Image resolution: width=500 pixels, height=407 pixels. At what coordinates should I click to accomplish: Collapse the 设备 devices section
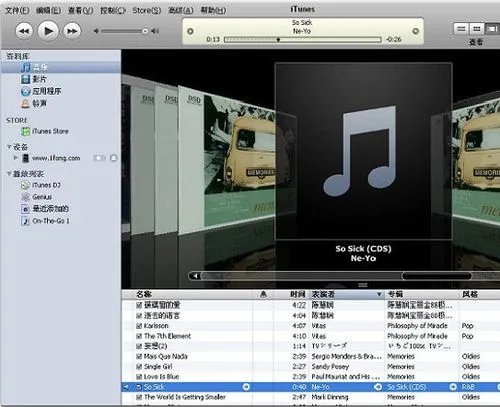point(9,147)
